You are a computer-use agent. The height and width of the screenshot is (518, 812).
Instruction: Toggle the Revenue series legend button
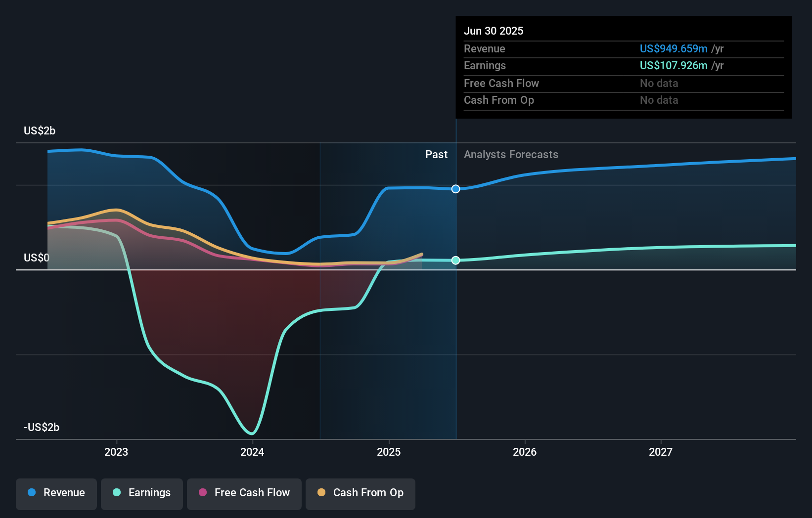[x=56, y=494]
